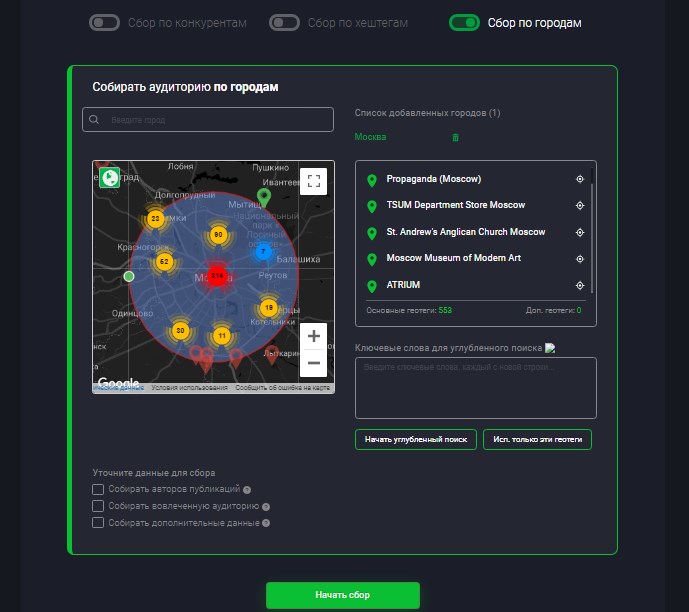The height and width of the screenshot is (612, 689).
Task: Click the Начать сбор button
Action: point(343,595)
